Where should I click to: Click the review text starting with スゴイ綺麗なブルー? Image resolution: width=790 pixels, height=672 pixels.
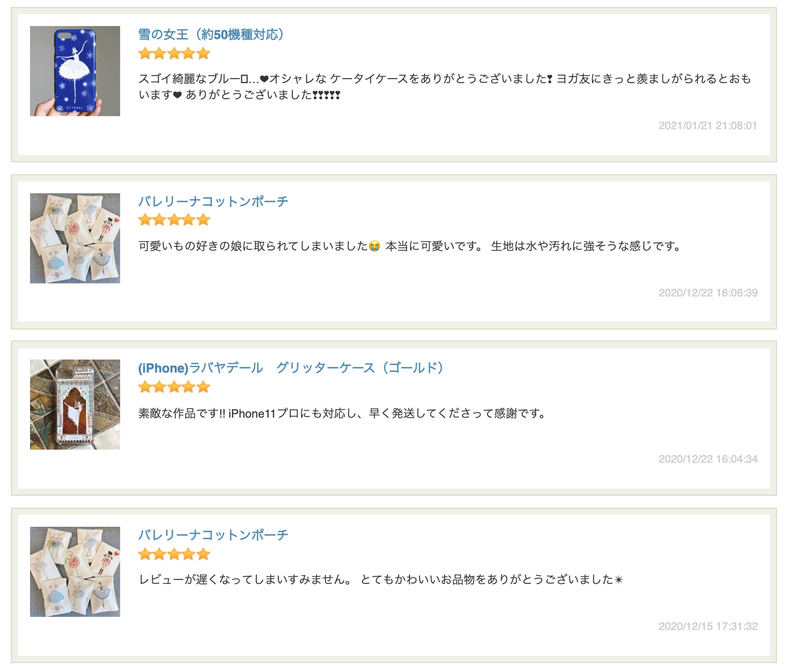pos(445,87)
